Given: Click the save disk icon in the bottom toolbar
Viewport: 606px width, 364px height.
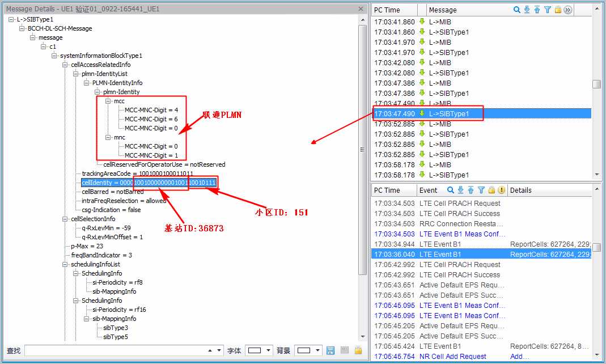Looking at the screenshot, I should pyautogui.click(x=331, y=350).
